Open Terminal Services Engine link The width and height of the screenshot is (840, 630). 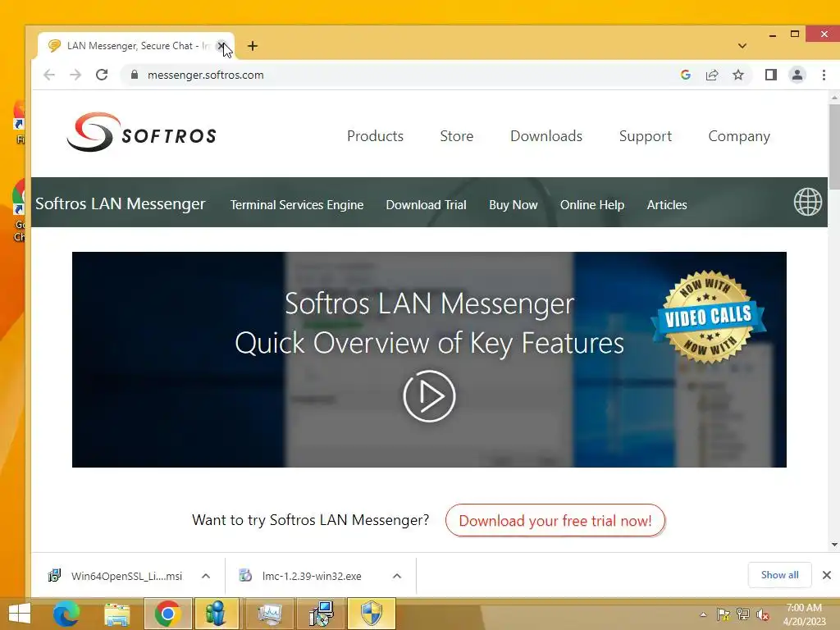coord(297,204)
